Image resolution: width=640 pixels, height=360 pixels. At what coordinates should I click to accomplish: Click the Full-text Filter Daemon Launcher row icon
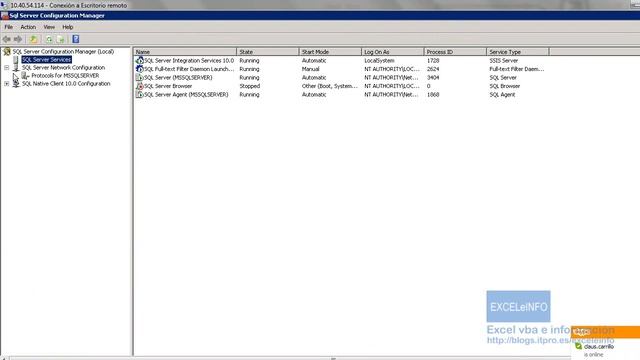[x=140, y=69]
